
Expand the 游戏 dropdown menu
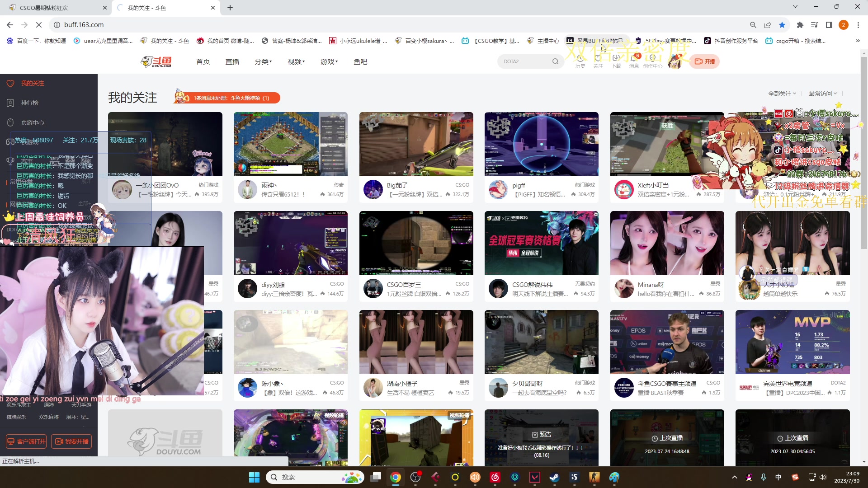(329, 61)
